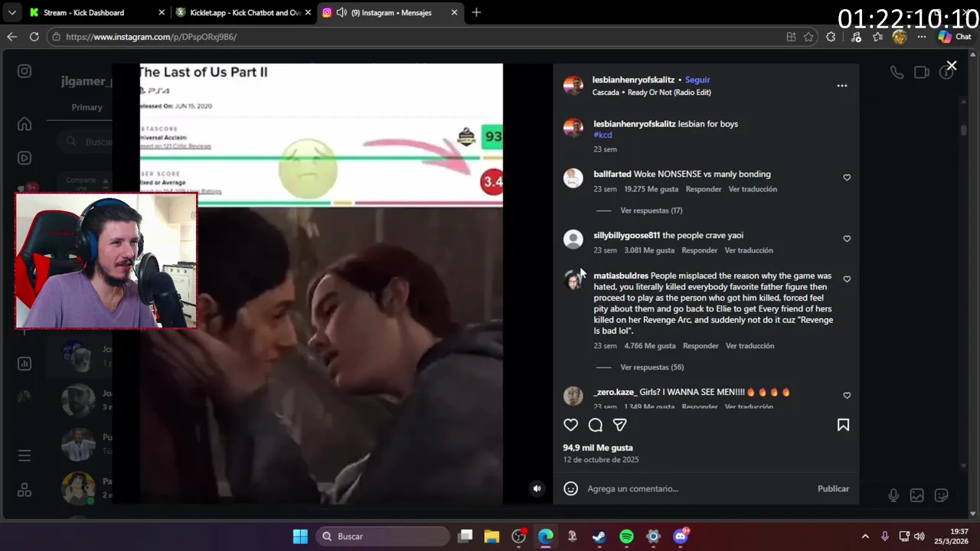Focus the 'Agrega un comentario' field
Screen dimensions: 980x551
697,488
